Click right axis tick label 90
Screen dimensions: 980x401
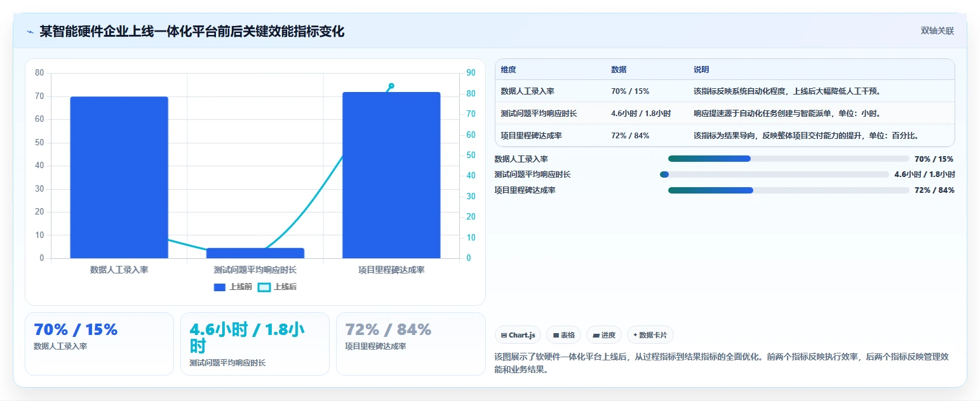coord(471,73)
